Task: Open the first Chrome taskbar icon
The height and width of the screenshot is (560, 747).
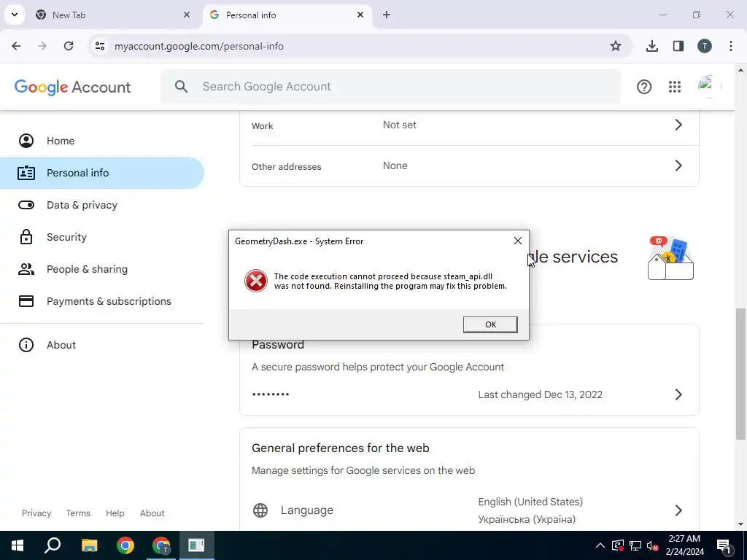Action: [125, 545]
